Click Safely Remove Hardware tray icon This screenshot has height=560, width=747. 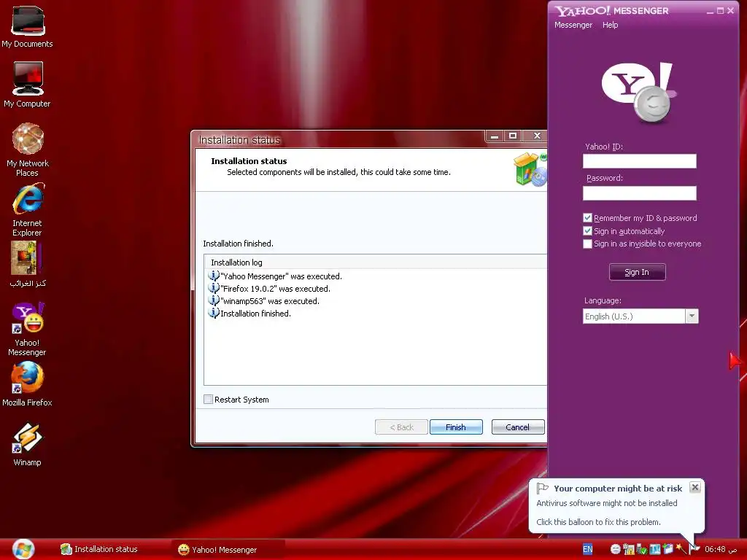tap(642, 549)
